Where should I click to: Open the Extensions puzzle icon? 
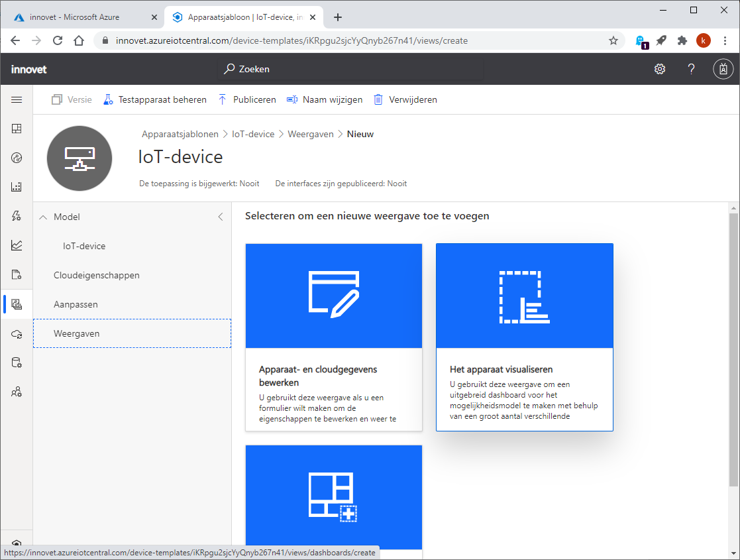682,40
